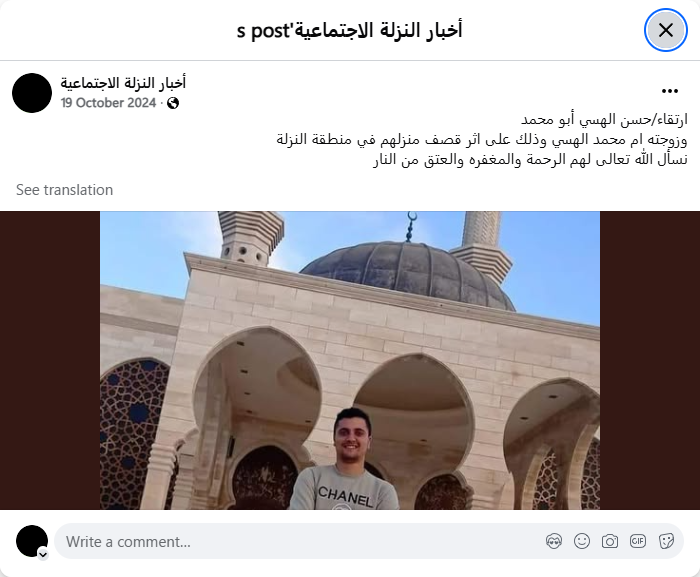Image resolution: width=700 pixels, height=577 pixels.
Task: Open the avatar sticker picker in comment box
Action: [x=554, y=541]
